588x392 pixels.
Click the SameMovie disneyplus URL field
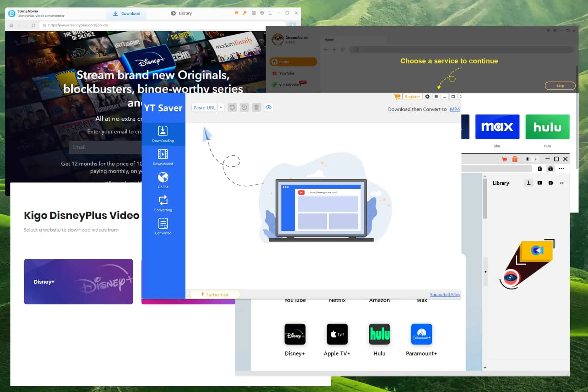[162, 25]
